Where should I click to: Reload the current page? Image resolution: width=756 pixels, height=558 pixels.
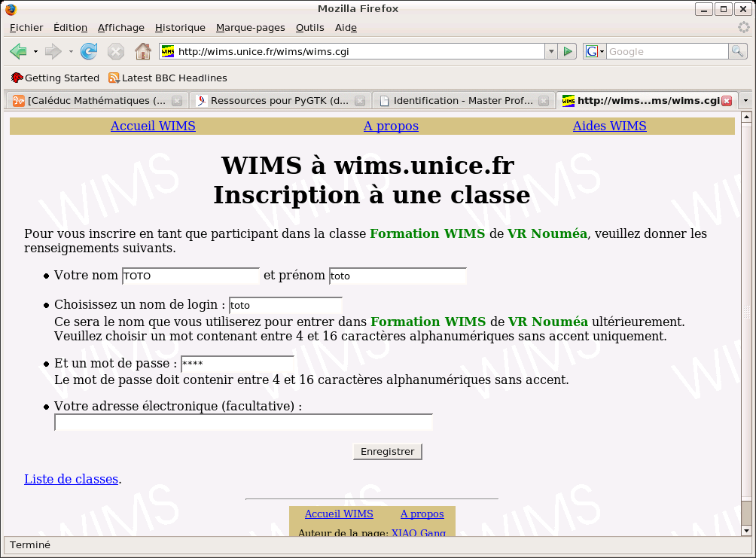[89, 51]
